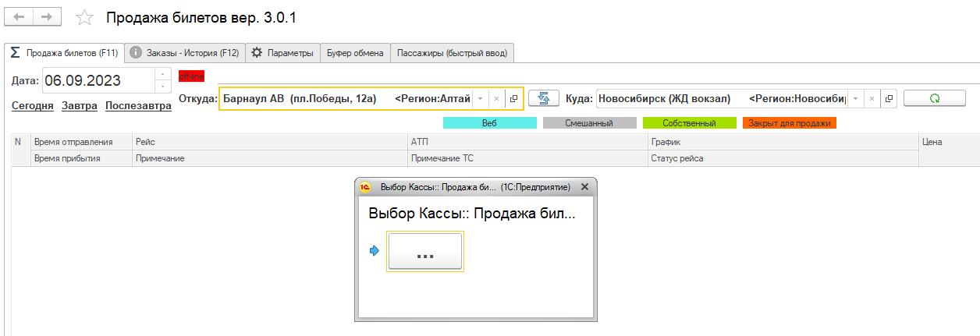Open Пассажиры (быстрый ввод) tab
Image resolution: width=980 pixels, height=336 pixels.
pos(452,53)
